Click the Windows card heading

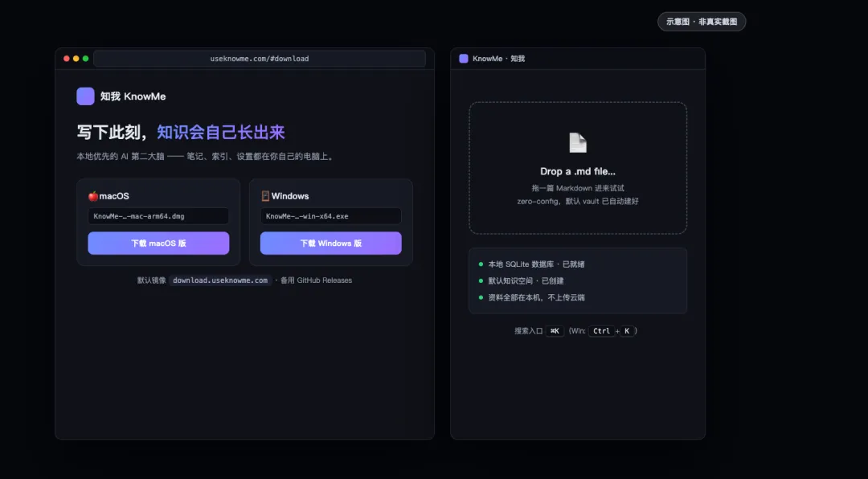click(x=290, y=196)
